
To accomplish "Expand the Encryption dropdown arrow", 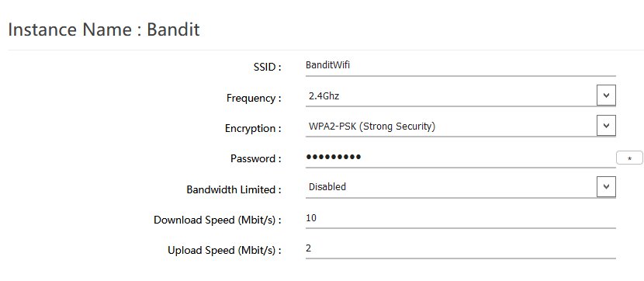I will click(606, 126).
